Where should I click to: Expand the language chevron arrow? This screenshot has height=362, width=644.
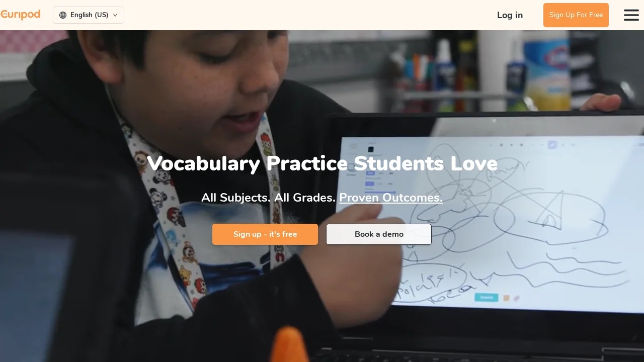(115, 15)
